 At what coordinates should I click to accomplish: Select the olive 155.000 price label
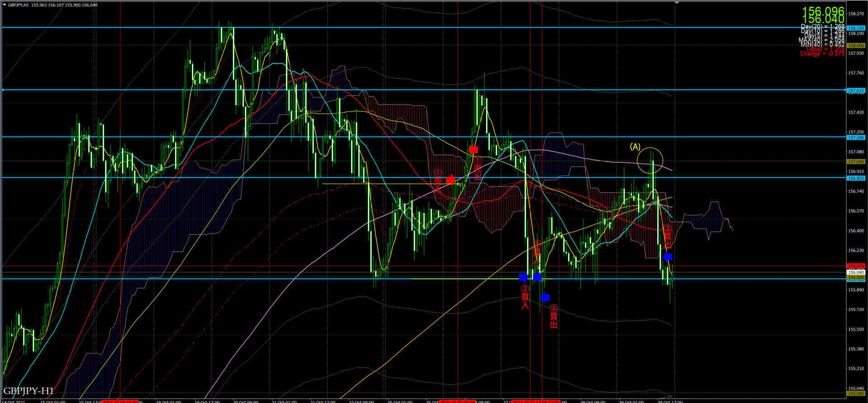coord(856,394)
